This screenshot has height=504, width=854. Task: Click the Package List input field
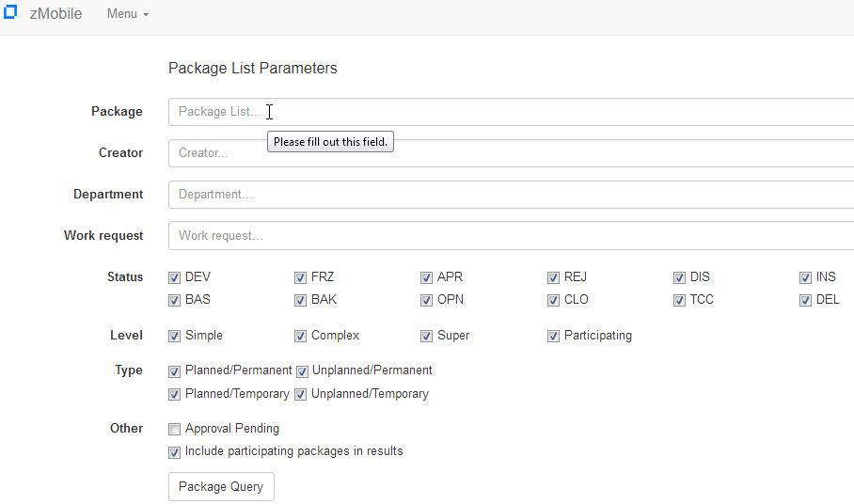pyautogui.click(x=508, y=112)
